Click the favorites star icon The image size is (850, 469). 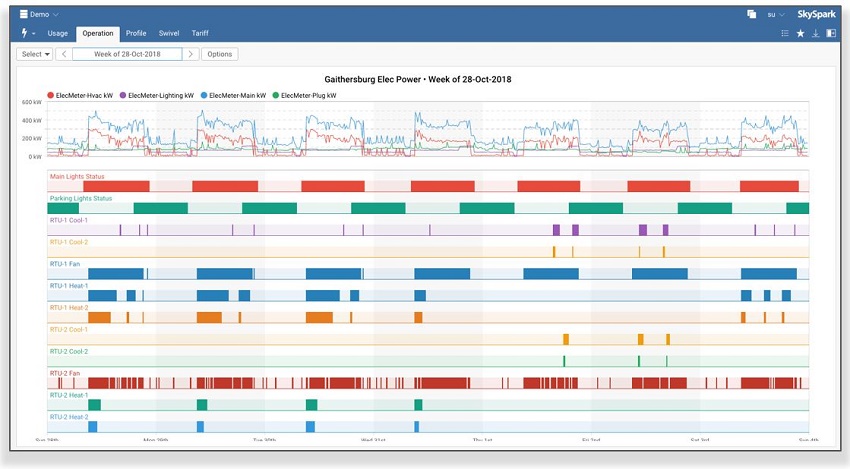[x=800, y=33]
